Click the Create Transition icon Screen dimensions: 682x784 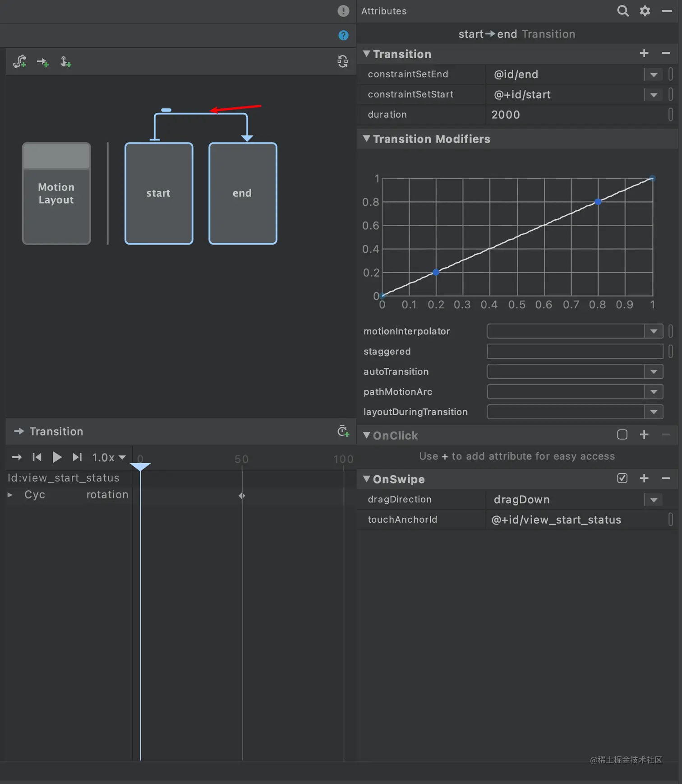point(42,62)
